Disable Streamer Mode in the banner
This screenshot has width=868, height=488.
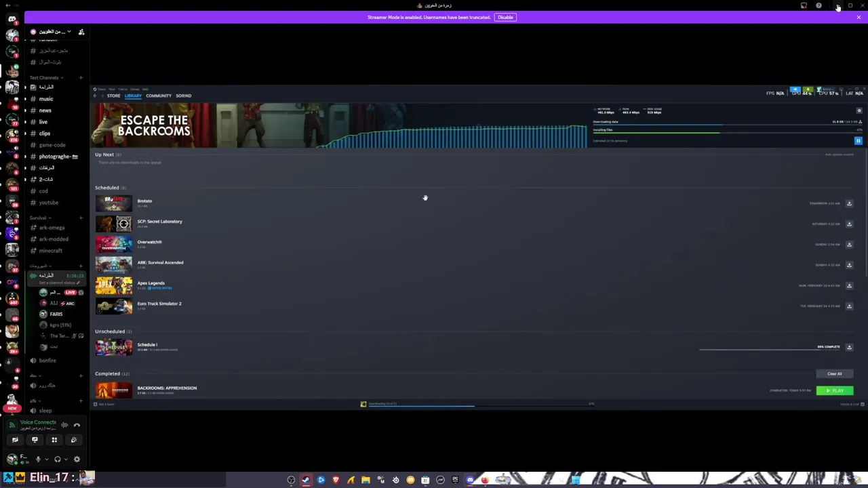(505, 17)
